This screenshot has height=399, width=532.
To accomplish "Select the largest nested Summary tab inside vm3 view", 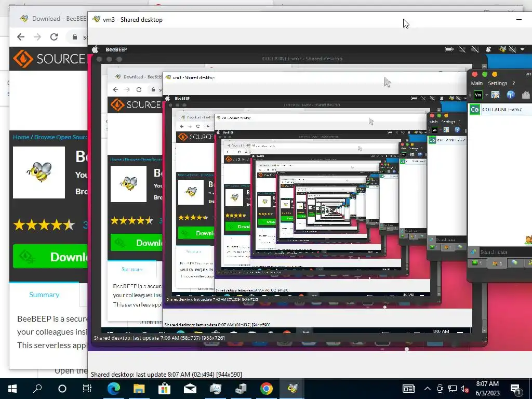I will click(x=132, y=269).
